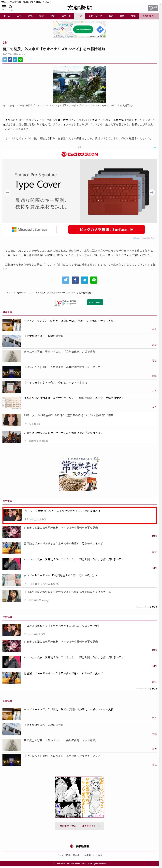Click small LINE icon below headline date

pyautogui.click(x=20, y=59)
